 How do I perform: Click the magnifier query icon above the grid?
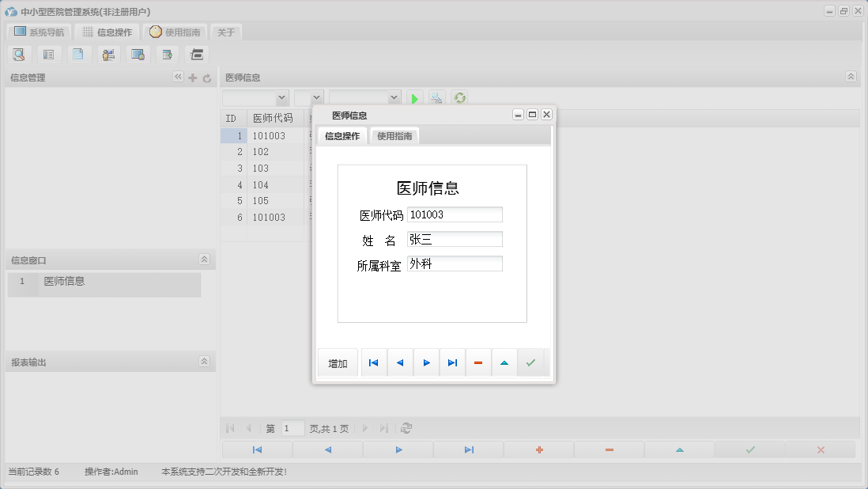(x=437, y=97)
